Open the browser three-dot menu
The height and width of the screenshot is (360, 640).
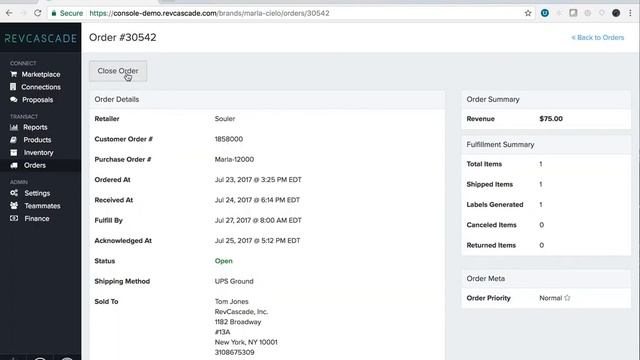click(x=630, y=13)
